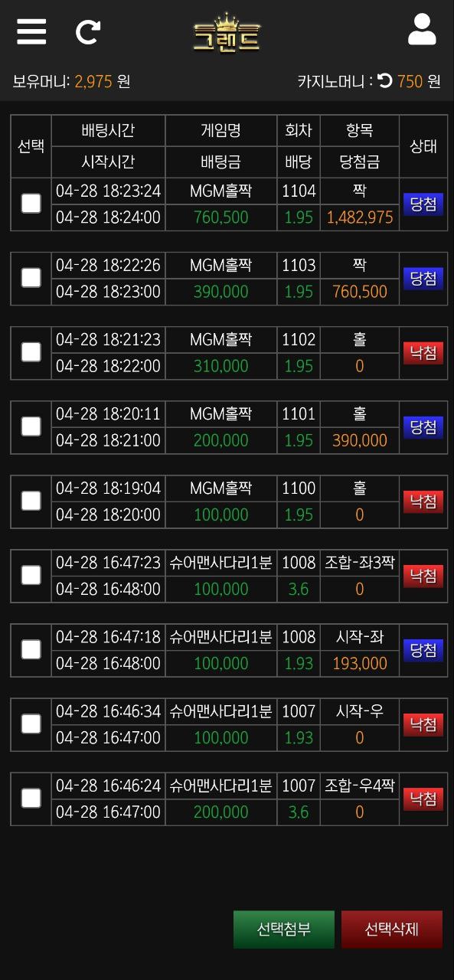Tap the 낙첨 badge on round 1102
Image resolution: width=454 pixels, height=980 pixels.
pyautogui.click(x=423, y=352)
